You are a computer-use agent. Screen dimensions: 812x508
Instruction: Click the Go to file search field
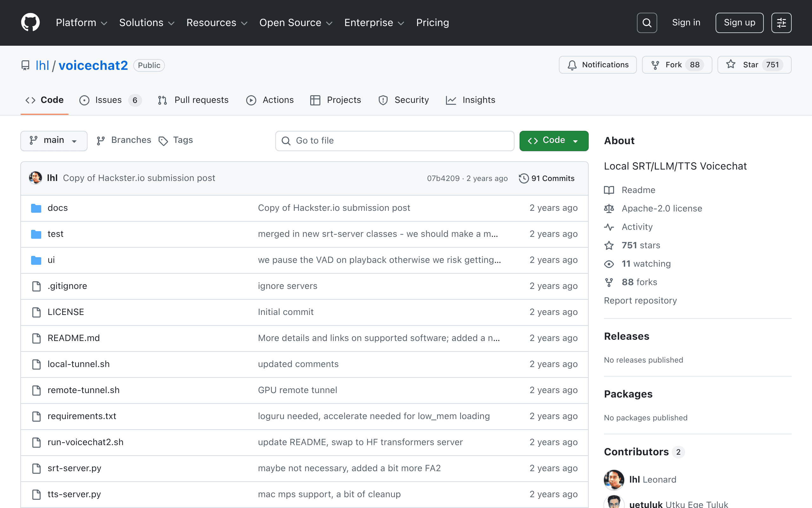point(395,141)
